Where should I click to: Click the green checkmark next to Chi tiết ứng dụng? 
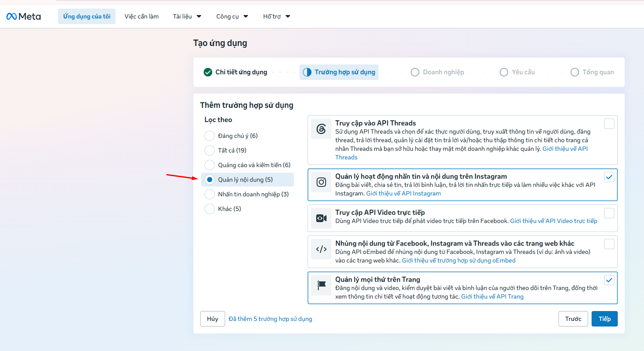coord(208,72)
